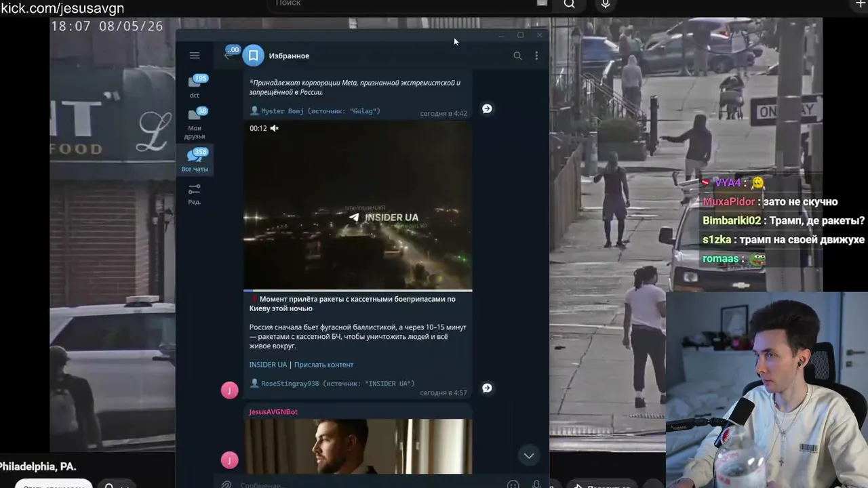Click the plus button at top right
Viewport: 868px width, 488px height.
pyautogui.click(x=860, y=4)
